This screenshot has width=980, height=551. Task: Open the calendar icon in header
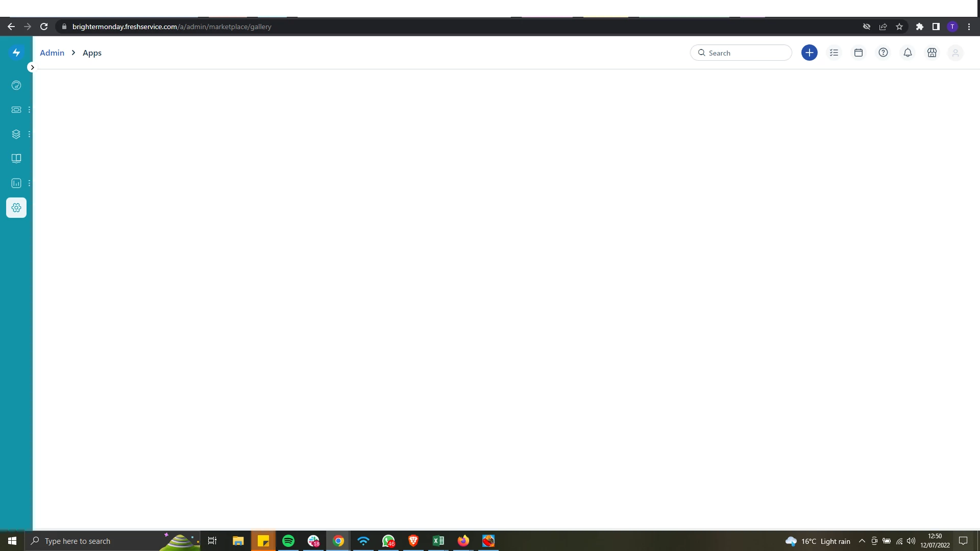pos(859,53)
